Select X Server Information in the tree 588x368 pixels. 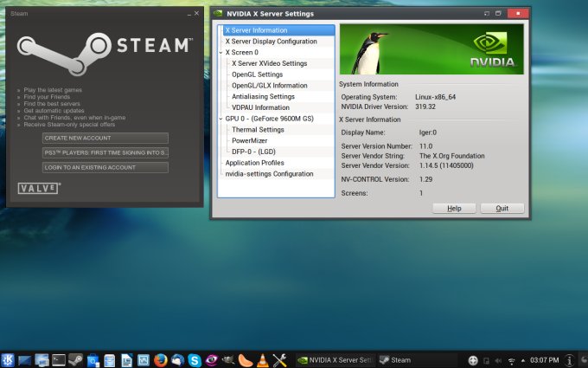(x=279, y=30)
